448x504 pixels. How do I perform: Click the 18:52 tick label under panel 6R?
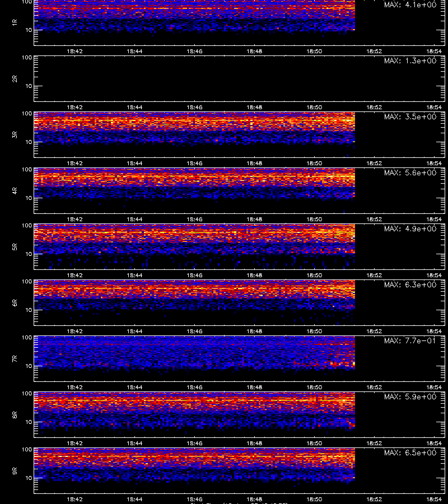374,331
